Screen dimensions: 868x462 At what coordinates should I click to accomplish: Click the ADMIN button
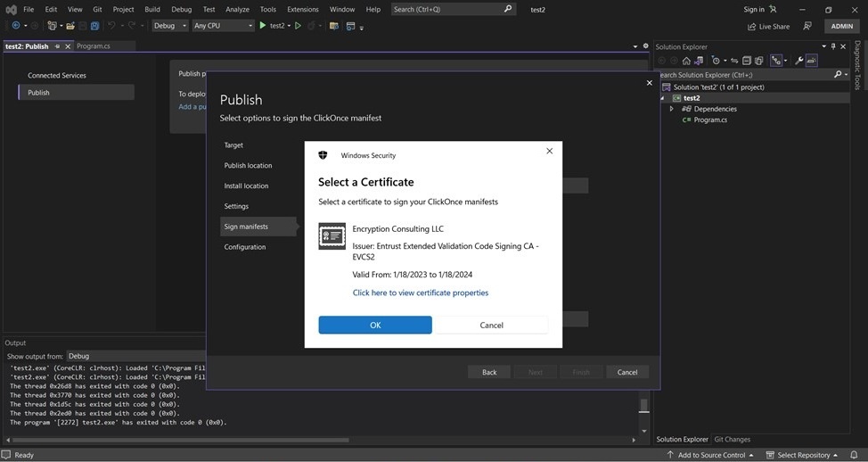click(x=842, y=26)
